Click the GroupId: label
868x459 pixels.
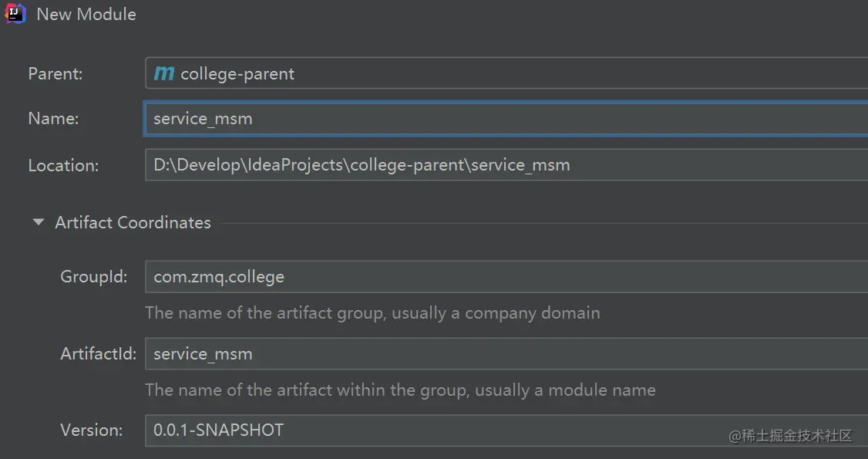pyautogui.click(x=94, y=277)
